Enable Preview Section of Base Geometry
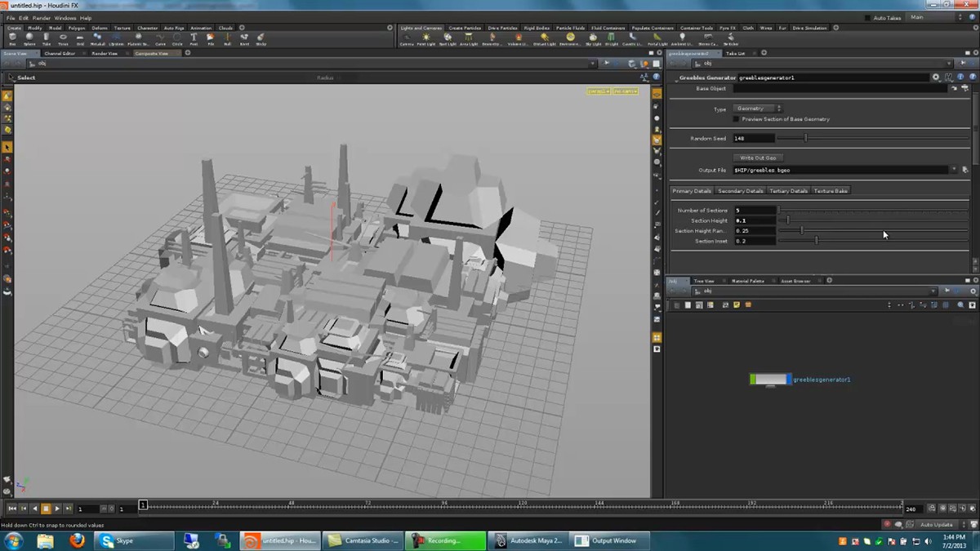The image size is (980, 551). [736, 118]
